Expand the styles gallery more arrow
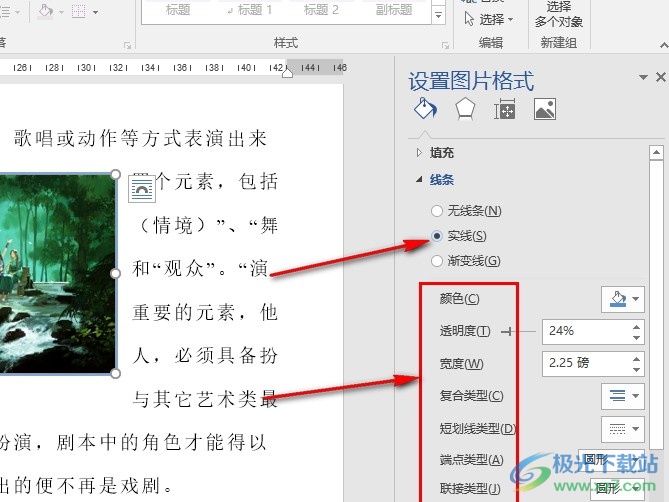Screen dimensions: 669x502 (x=438, y=15)
